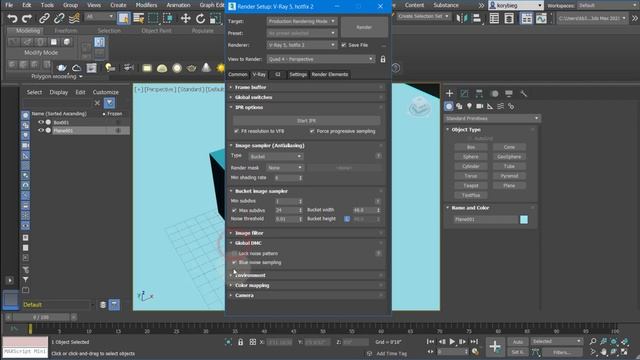This screenshot has width=640, height=360.
Task: Click the V-Ray sun light icon
Action: coord(221,68)
